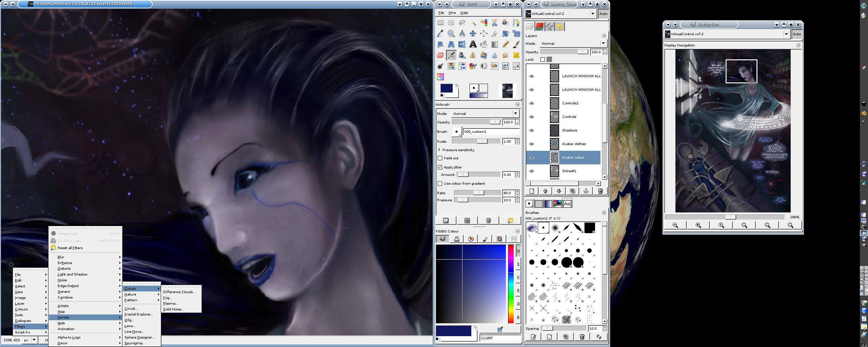
Task: Click refresh brushes button
Action: coord(599,337)
